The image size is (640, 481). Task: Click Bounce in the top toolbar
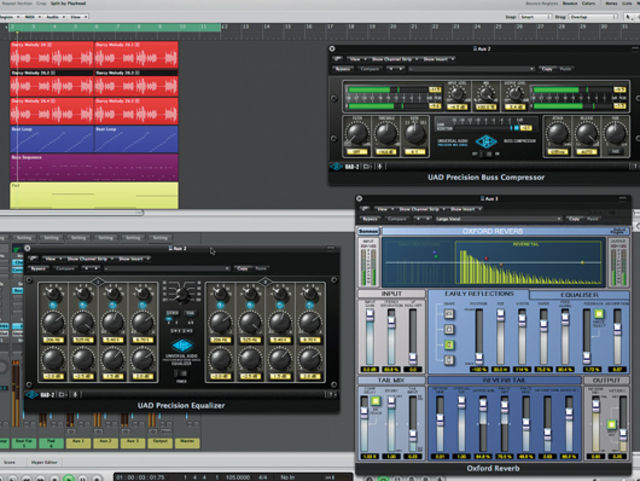click(x=570, y=3)
